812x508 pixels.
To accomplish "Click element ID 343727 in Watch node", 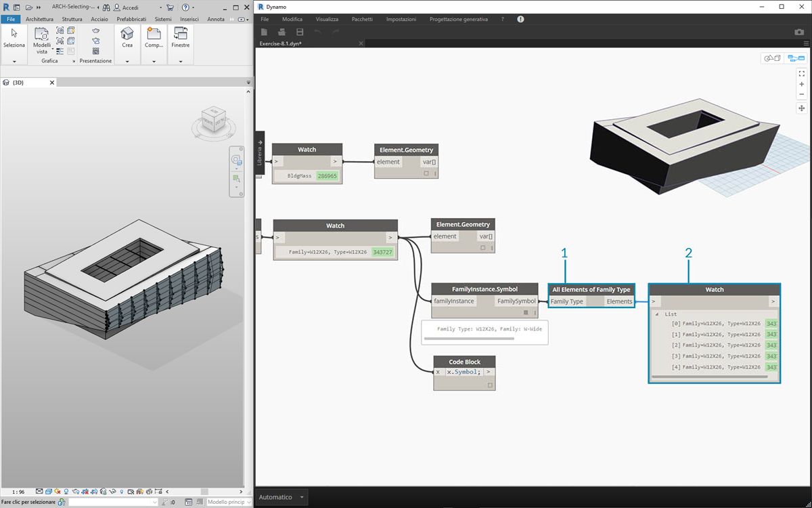I will 382,252.
